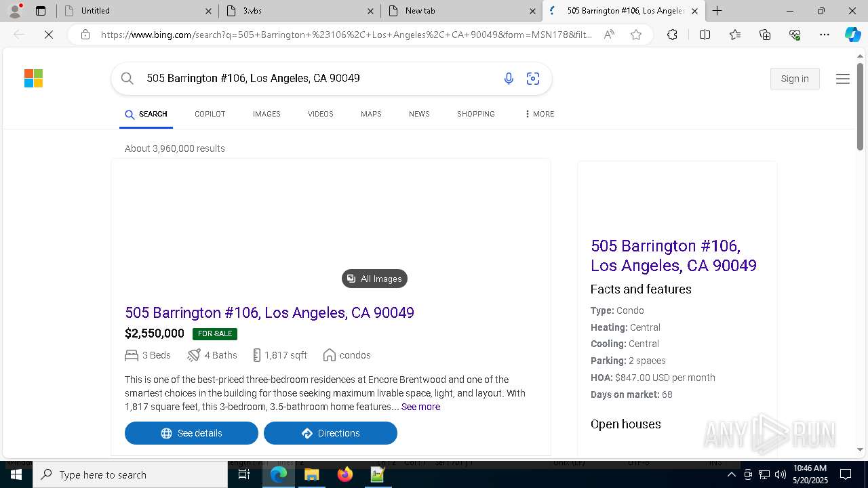Click the Edge profile icon
The image size is (868, 488).
[15, 11]
